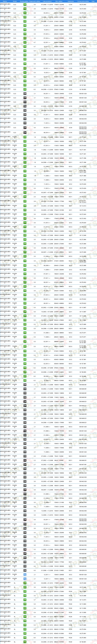Select the engine code cell OM 629.910

point(83,570)
